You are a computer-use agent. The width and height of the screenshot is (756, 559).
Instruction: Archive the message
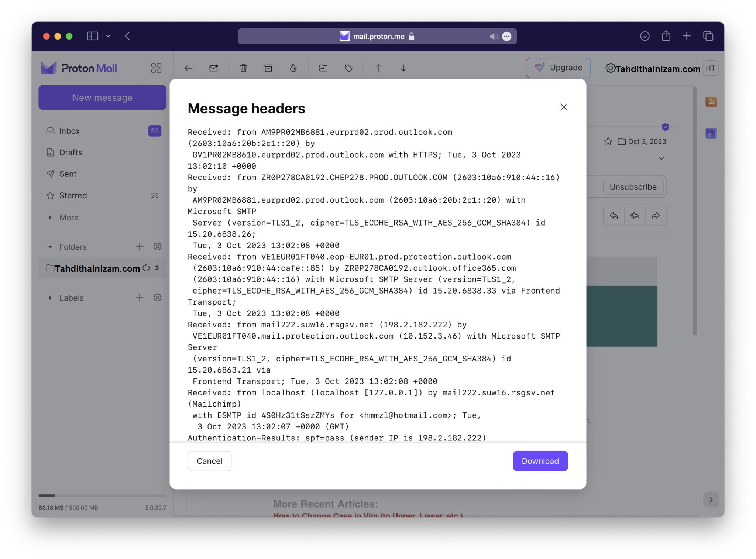[268, 68]
